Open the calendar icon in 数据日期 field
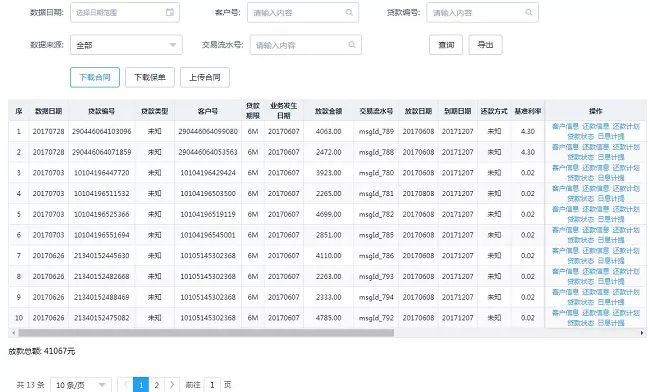This screenshot has height=392, width=650. point(170,12)
